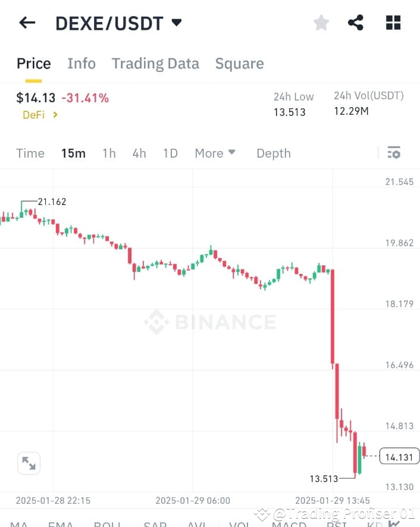Select the 1D timeframe

point(170,153)
